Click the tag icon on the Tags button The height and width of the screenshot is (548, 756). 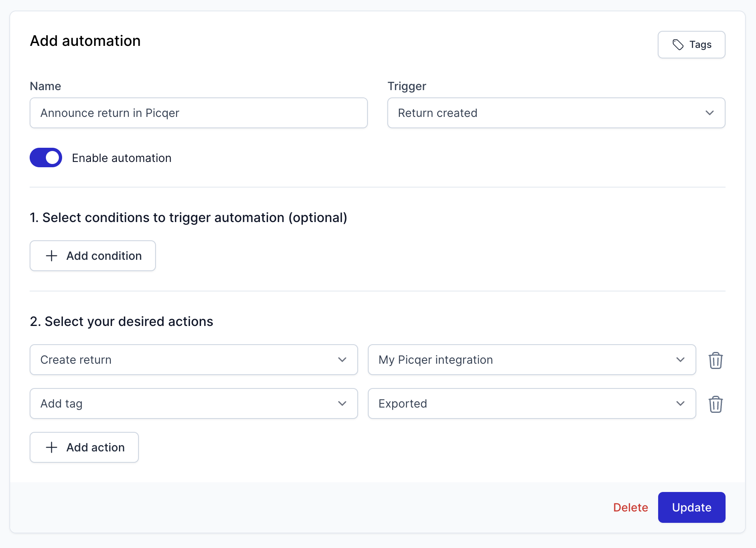(x=678, y=45)
